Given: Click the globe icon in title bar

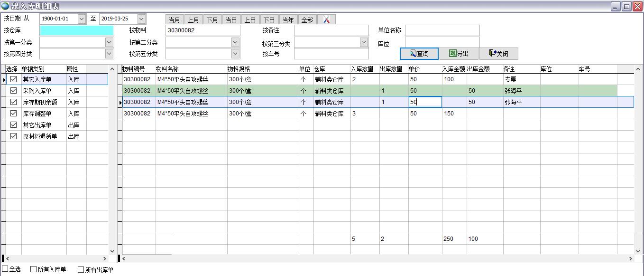Looking at the screenshot, I should (5, 6).
